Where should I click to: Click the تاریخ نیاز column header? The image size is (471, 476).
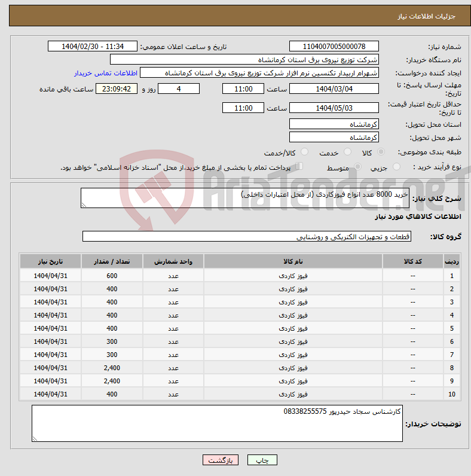[50, 261]
